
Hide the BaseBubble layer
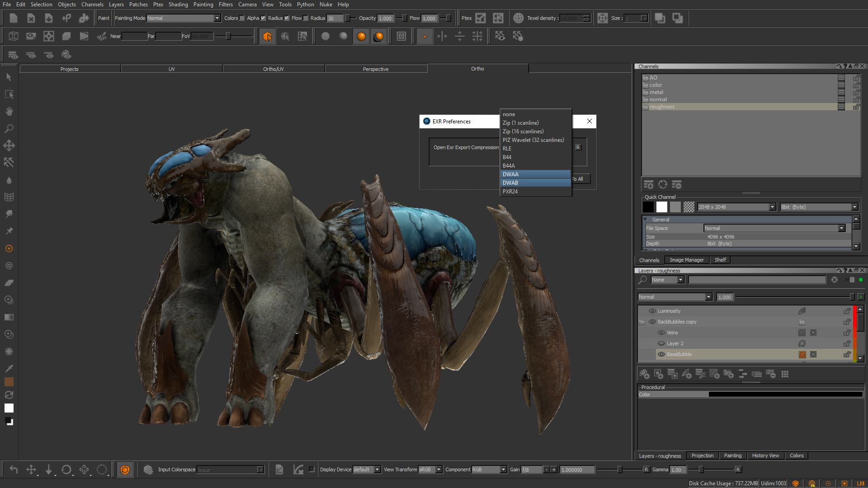coord(661,354)
